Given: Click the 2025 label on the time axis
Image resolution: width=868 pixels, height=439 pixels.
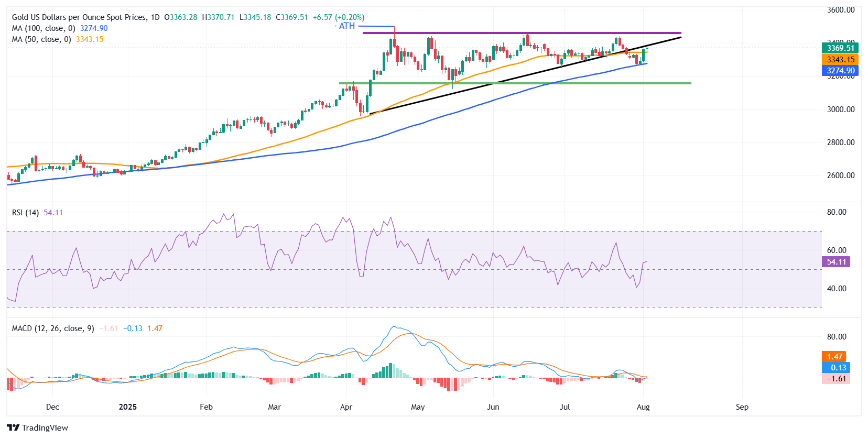Looking at the screenshot, I should coord(128,407).
